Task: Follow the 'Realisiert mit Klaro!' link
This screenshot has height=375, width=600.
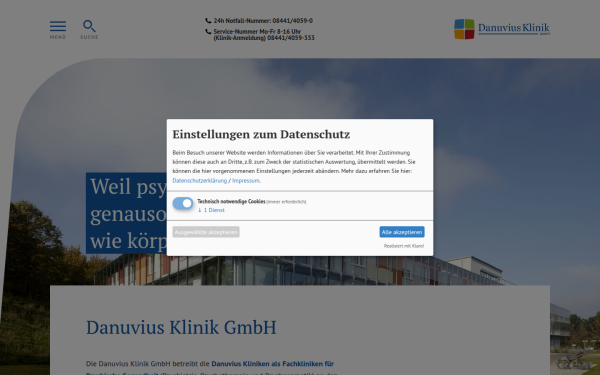Action: (404, 246)
